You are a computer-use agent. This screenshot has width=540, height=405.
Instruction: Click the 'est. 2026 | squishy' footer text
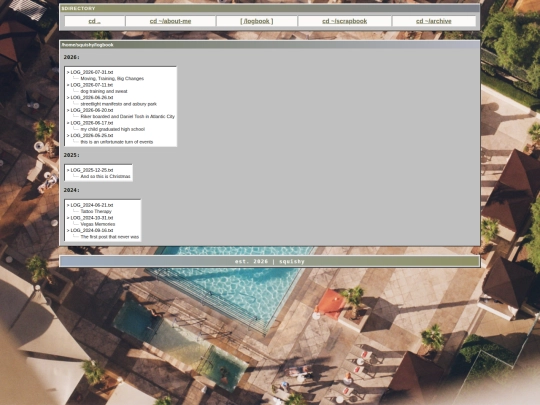coord(270,261)
